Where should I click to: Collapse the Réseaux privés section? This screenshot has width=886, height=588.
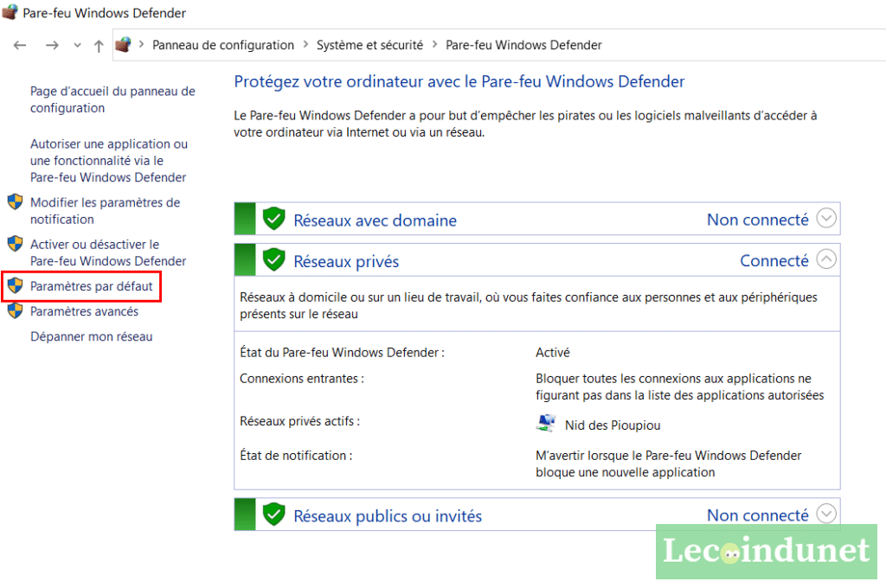click(x=826, y=259)
